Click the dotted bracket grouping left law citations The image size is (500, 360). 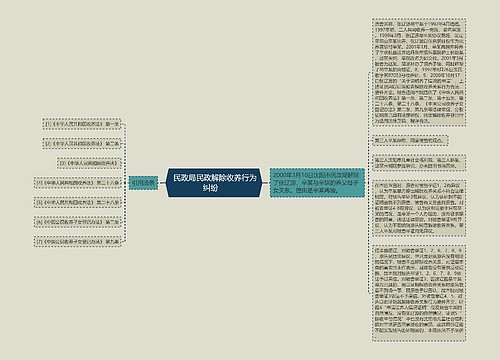tap(125, 183)
